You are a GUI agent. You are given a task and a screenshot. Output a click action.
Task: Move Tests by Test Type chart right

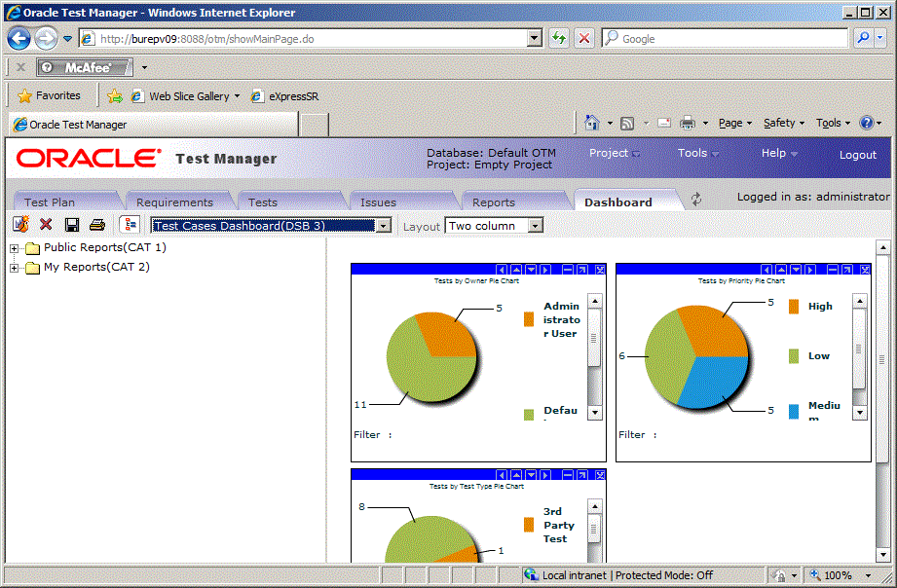(x=545, y=475)
